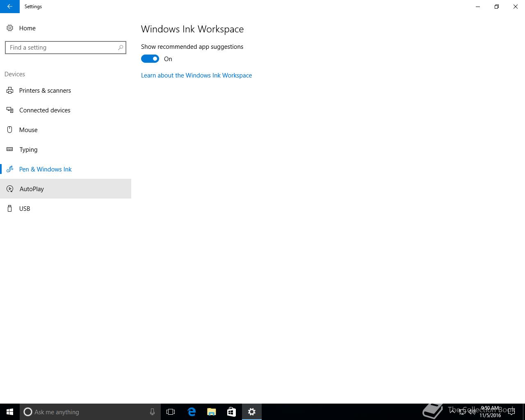Select the Typing keyboard icon
525x420 pixels.
[x=10, y=149]
